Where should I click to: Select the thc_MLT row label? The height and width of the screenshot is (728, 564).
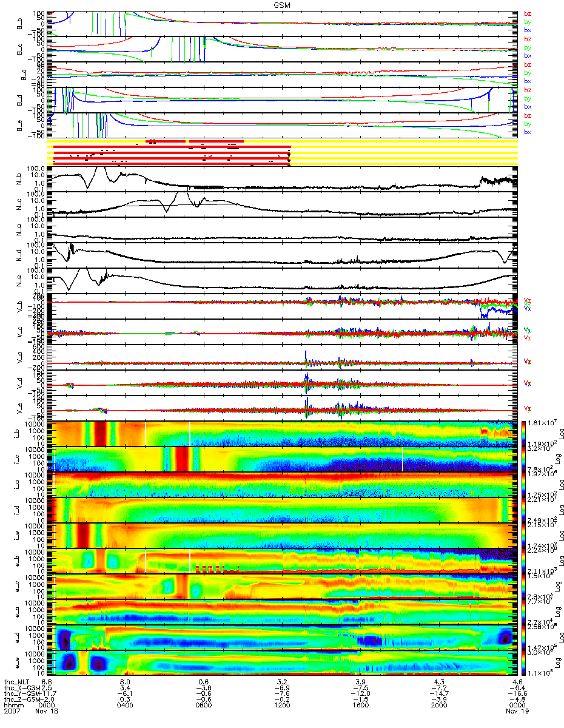(18, 681)
